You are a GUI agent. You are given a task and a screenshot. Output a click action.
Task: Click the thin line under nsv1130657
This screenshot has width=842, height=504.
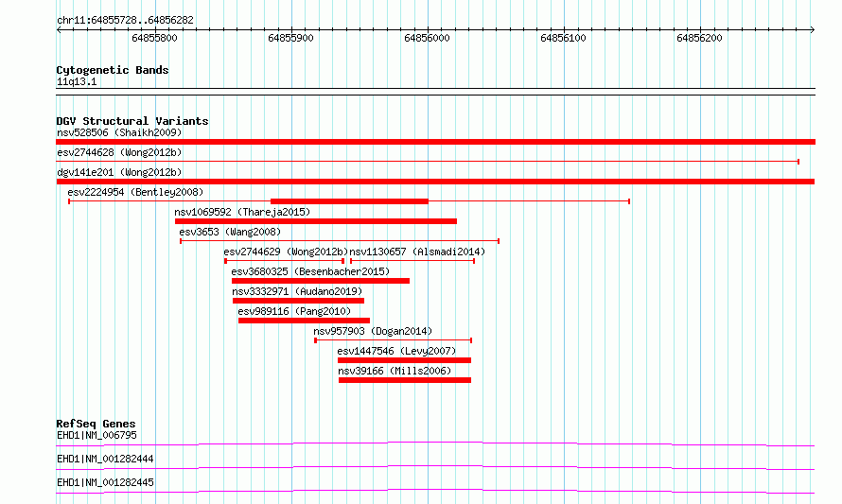(412, 261)
